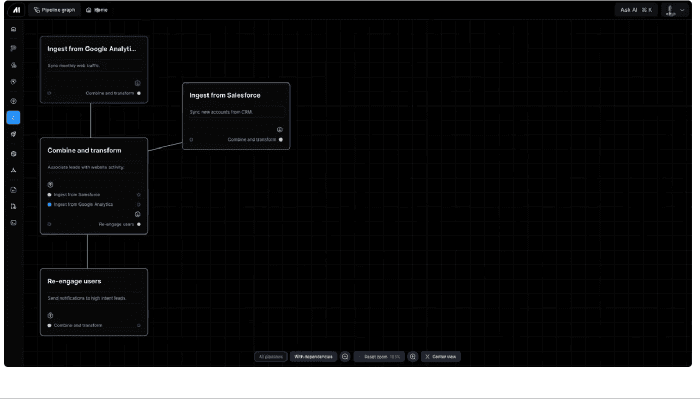Open the Ask AI prompt button
The width and height of the screenshot is (700, 399).
coord(636,10)
